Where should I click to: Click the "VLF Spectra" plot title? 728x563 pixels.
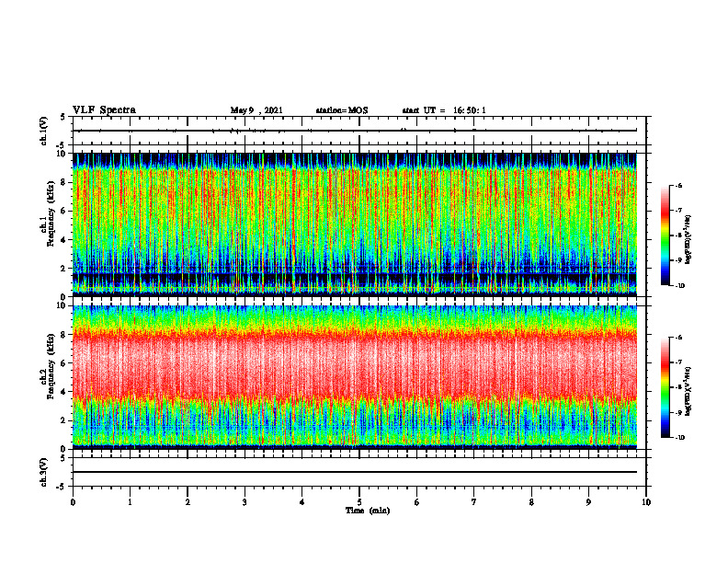104,110
